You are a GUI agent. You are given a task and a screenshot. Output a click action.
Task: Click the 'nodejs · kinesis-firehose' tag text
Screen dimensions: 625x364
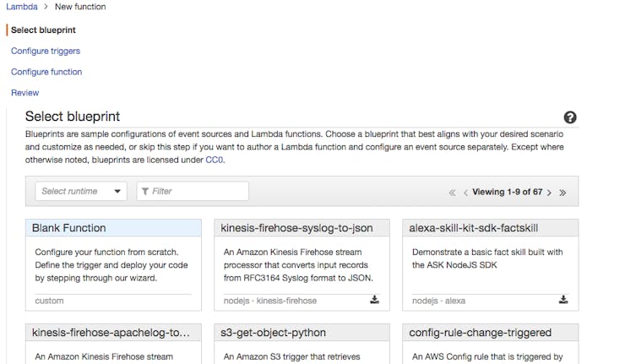(270, 301)
